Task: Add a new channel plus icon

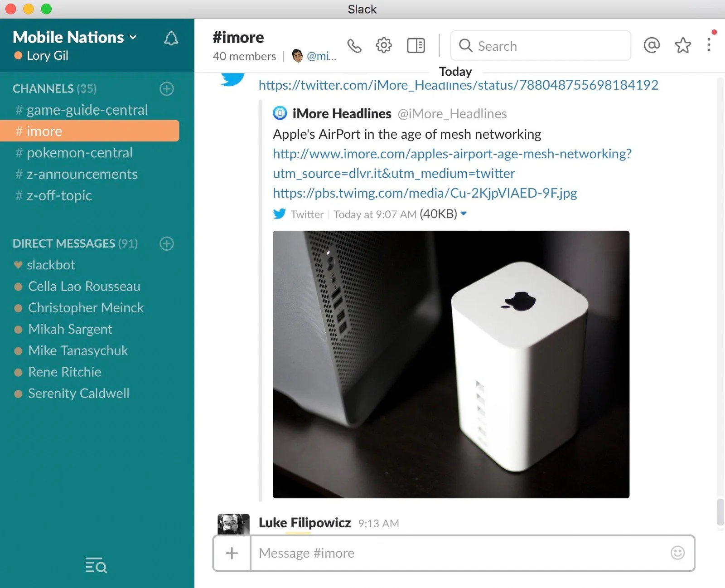Action: point(167,89)
